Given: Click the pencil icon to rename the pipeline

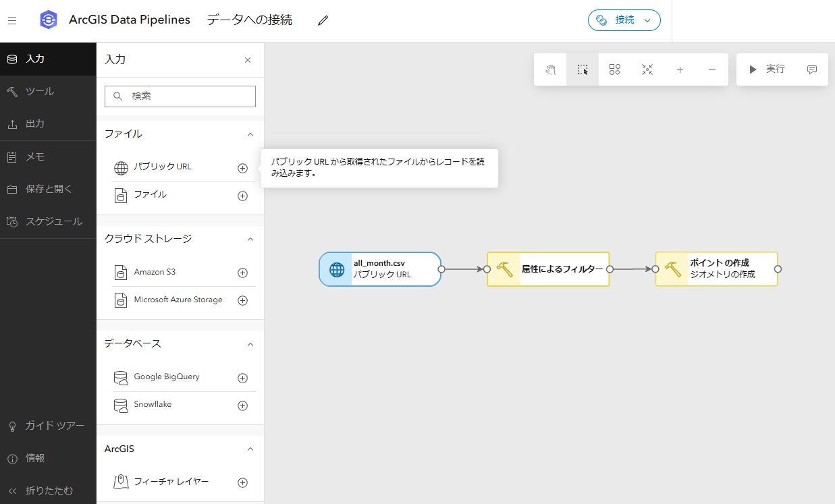Looking at the screenshot, I should pyautogui.click(x=322, y=20).
